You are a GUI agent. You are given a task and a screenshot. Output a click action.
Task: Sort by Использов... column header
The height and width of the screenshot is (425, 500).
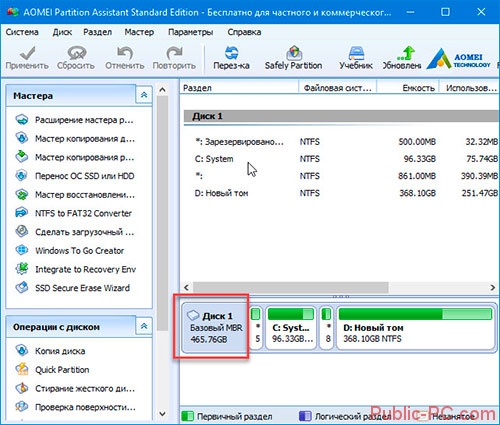(469, 88)
